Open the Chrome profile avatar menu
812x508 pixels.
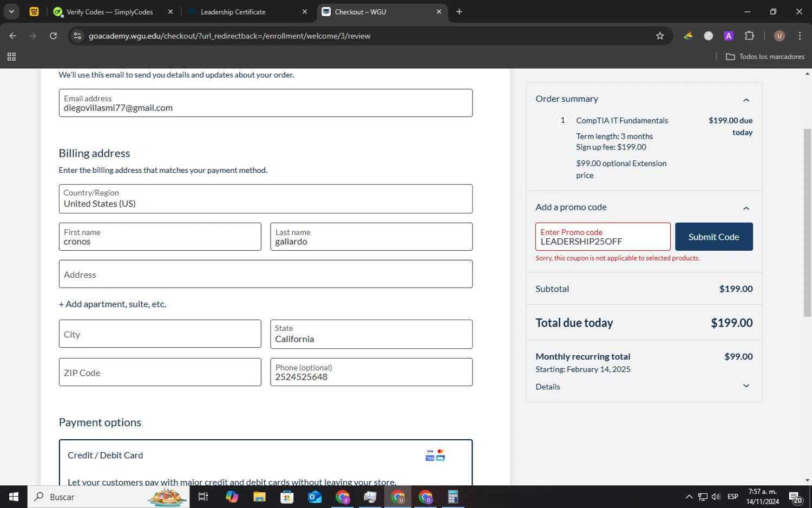pyautogui.click(x=780, y=36)
